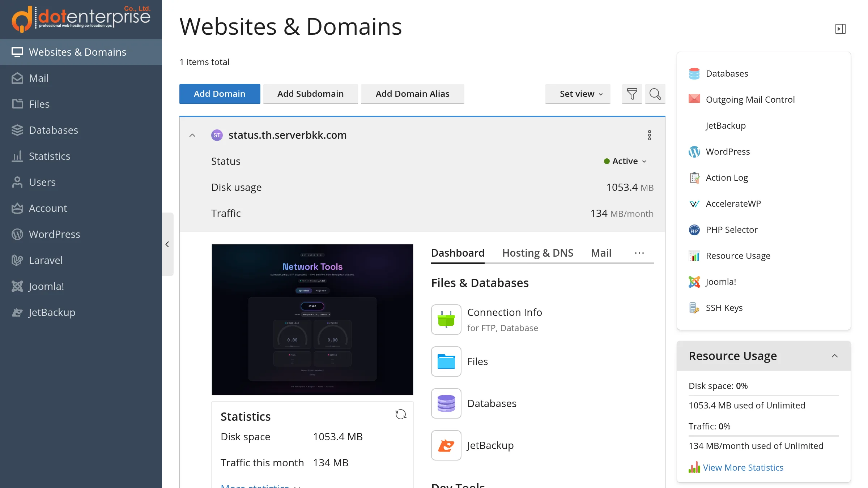Select the Dashboard tab
Viewport: 868px width, 488px height.
coord(458,253)
